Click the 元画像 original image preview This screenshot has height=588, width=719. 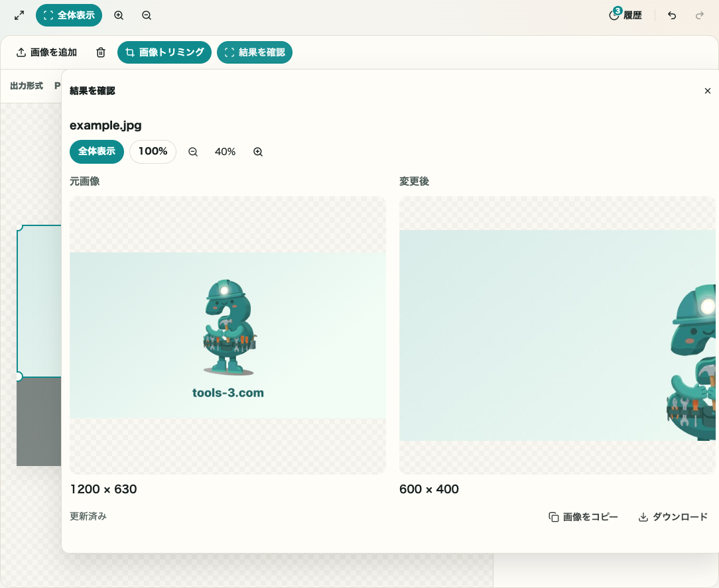click(x=228, y=335)
